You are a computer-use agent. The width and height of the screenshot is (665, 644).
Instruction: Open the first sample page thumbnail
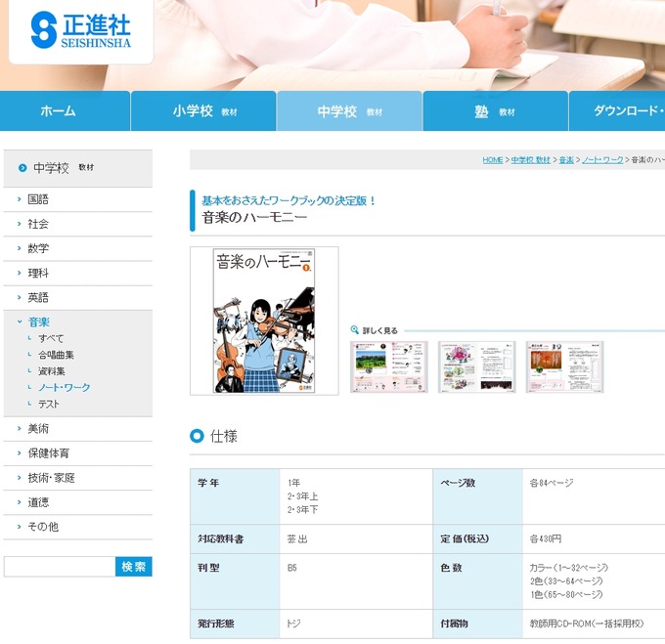389,366
